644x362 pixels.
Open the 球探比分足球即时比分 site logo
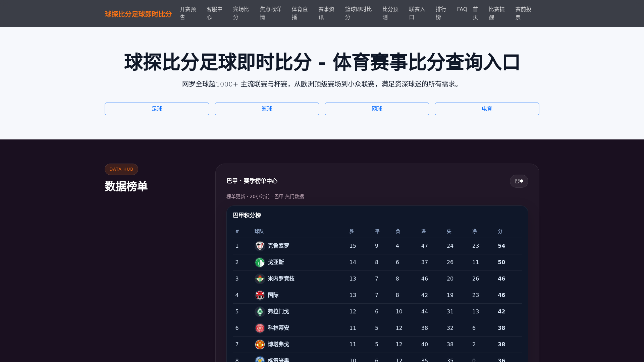coord(138,14)
